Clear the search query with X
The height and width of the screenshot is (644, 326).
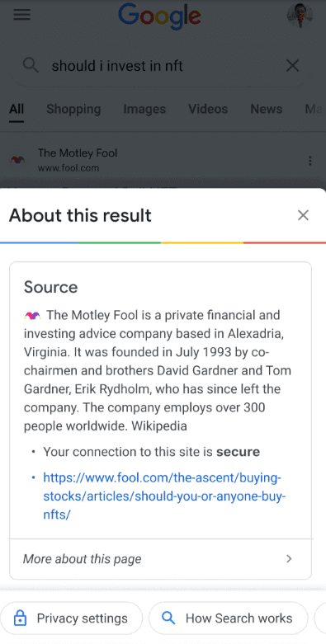(x=292, y=65)
